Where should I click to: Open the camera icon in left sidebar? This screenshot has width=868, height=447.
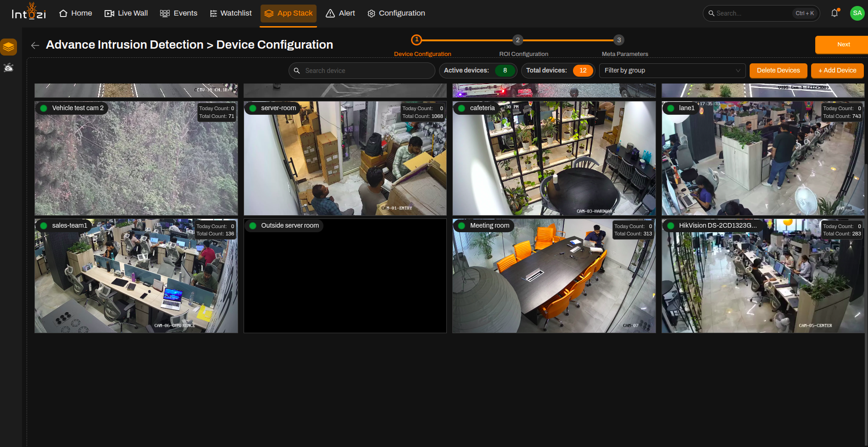click(9, 68)
